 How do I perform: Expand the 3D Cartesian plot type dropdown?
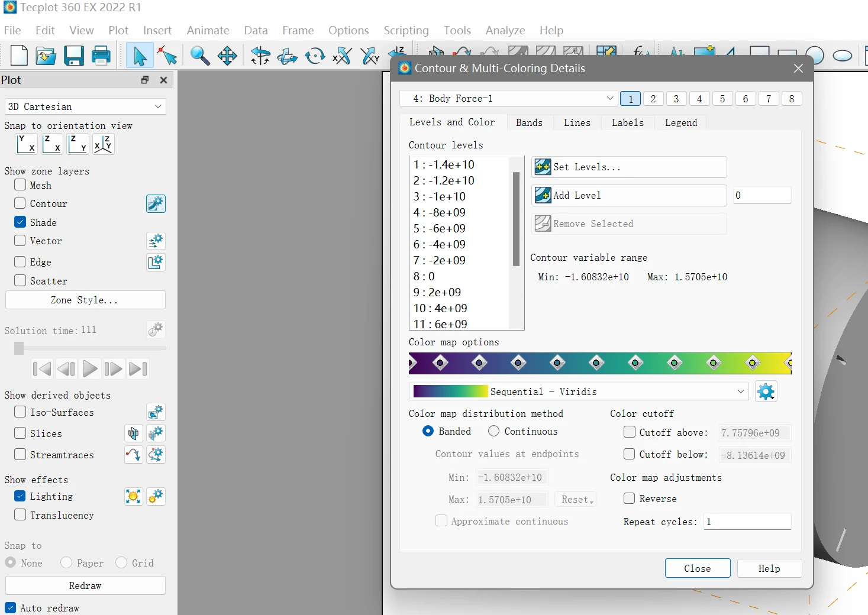point(85,106)
